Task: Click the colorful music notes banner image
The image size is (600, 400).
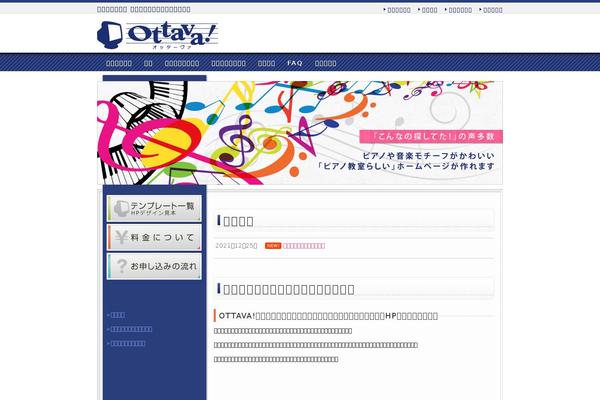Action: pyautogui.click(x=300, y=133)
